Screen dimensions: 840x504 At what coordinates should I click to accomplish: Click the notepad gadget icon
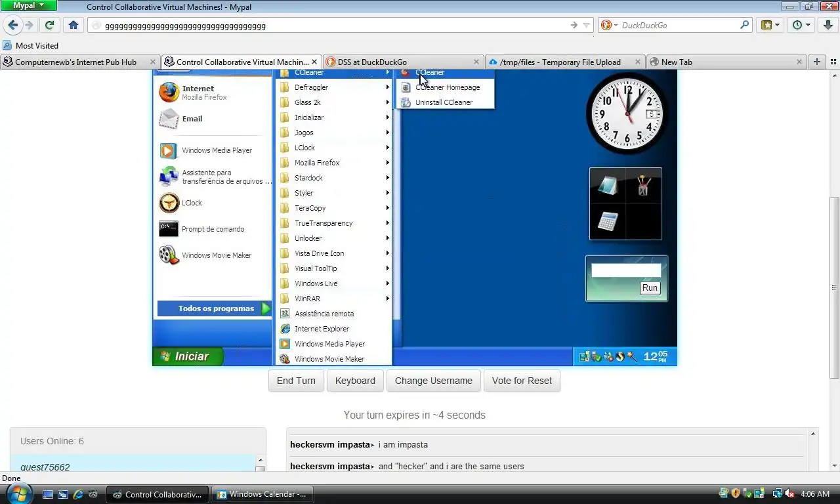point(608,186)
